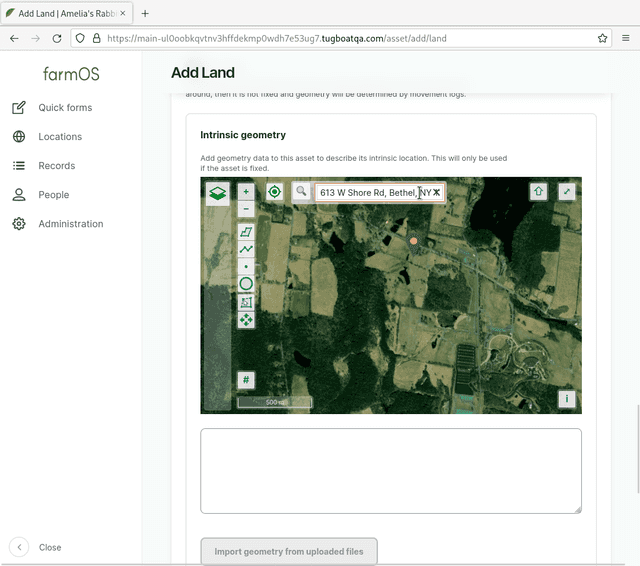640x566 pixels.
Task: Select the draw line tool
Action: tap(246, 249)
